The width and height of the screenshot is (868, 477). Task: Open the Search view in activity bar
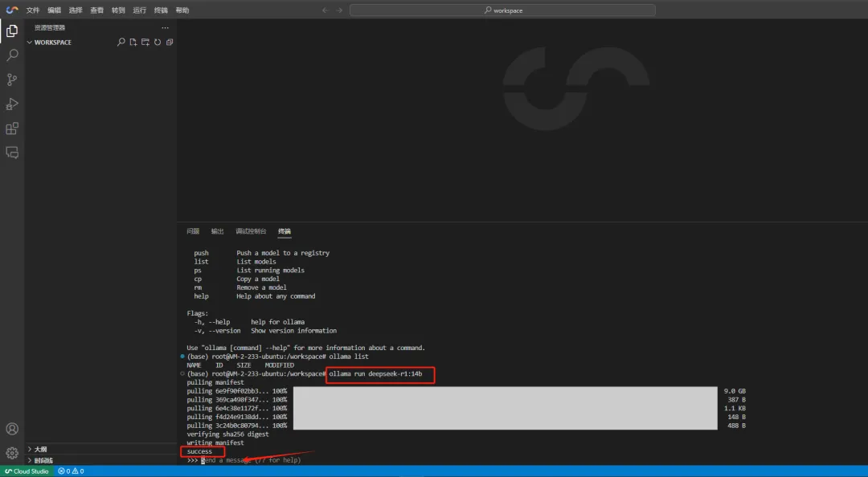11,55
